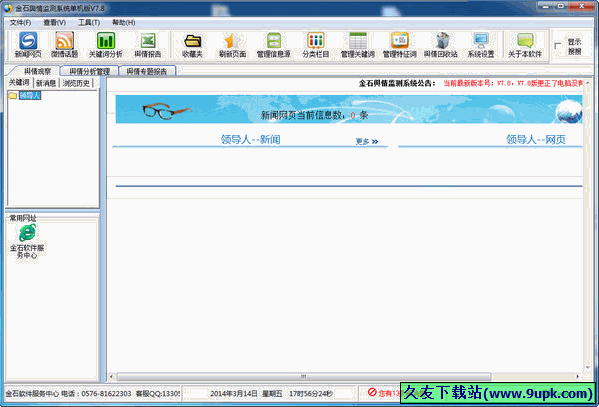Image resolution: width=599 pixels, height=407 pixels.
Task: Click the application icon in the title bar
Action: click(x=8, y=8)
